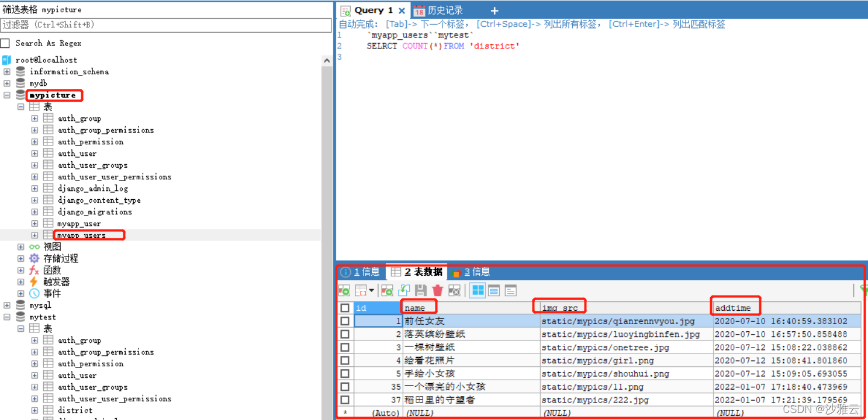Click the clock icon of 事件 node
The width and height of the screenshot is (868, 420).
[x=34, y=293]
